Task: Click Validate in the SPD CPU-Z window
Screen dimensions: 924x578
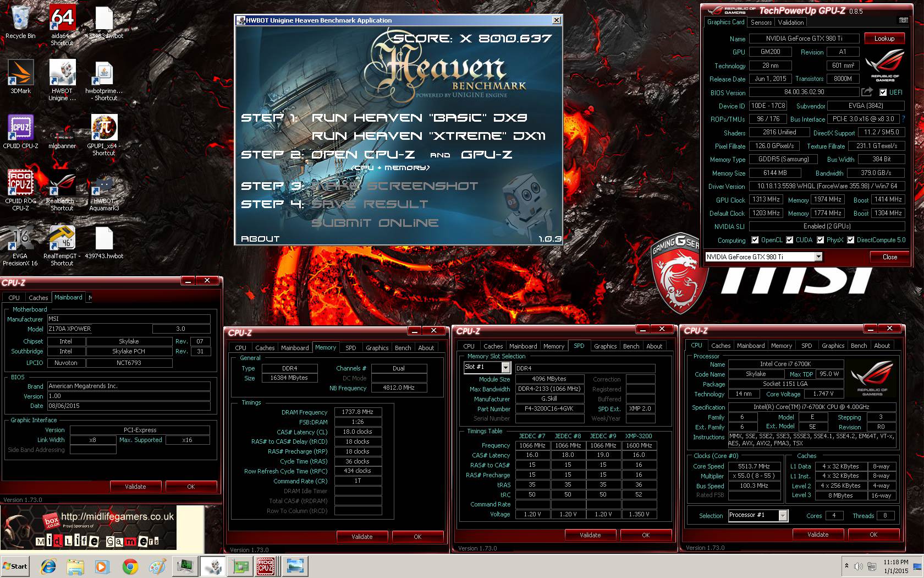Action: click(x=590, y=535)
